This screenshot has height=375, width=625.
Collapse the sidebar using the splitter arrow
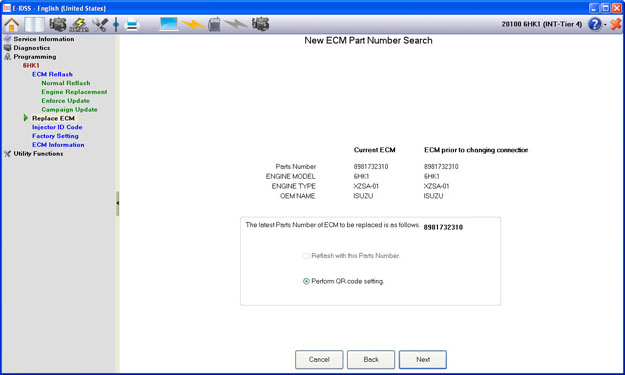pyautogui.click(x=118, y=203)
